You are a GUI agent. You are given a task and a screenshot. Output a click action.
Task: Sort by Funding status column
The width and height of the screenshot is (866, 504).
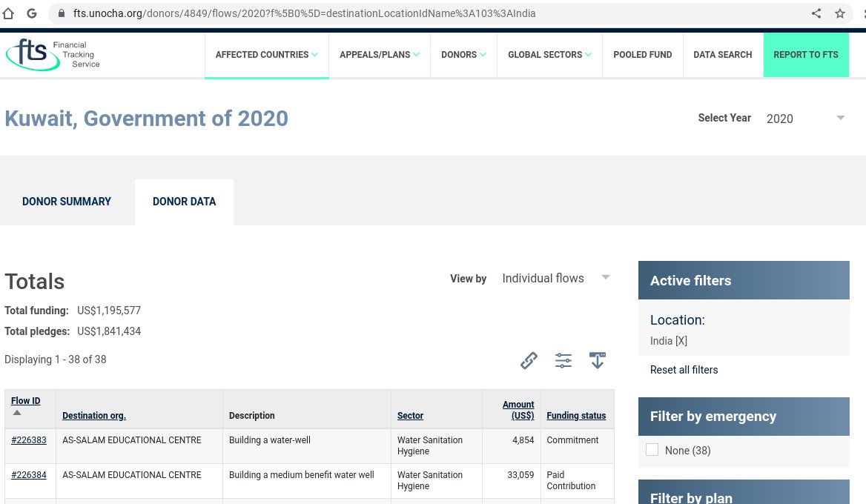576,416
